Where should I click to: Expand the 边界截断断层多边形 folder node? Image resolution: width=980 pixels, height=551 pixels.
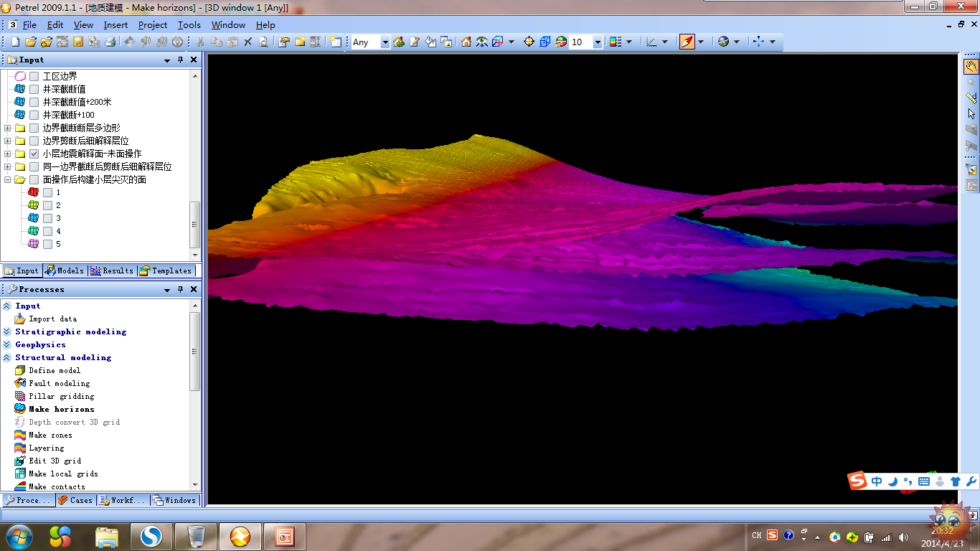tap(8, 128)
